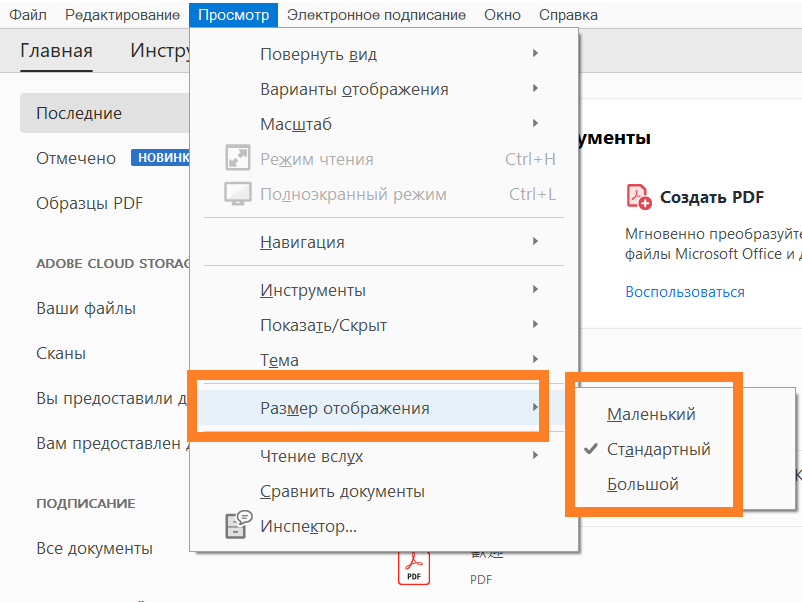Select Ваши файлы in sidebar
Viewport: 802px width, 602px height.
click(x=86, y=309)
